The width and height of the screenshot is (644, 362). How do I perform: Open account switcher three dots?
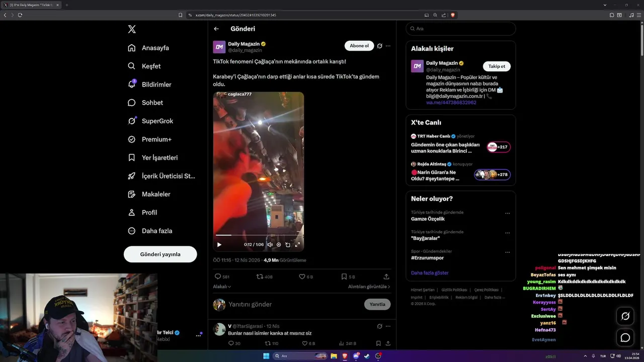198,335
